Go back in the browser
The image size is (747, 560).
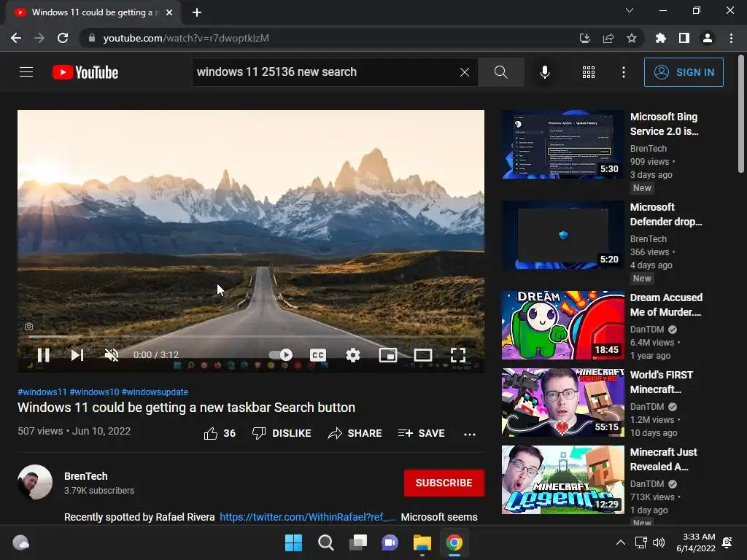point(16,38)
